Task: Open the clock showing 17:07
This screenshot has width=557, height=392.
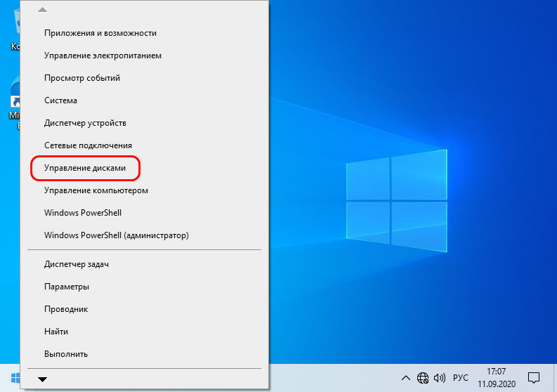Action: [497, 378]
